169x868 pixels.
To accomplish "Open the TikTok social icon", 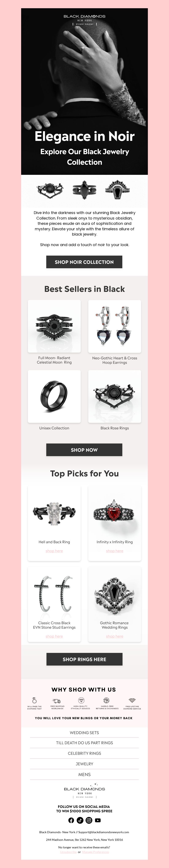I will coord(80,820).
